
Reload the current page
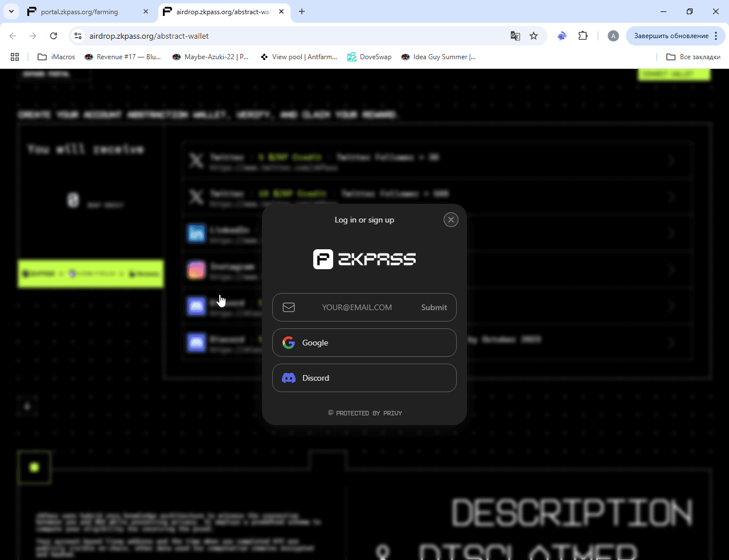tap(54, 36)
